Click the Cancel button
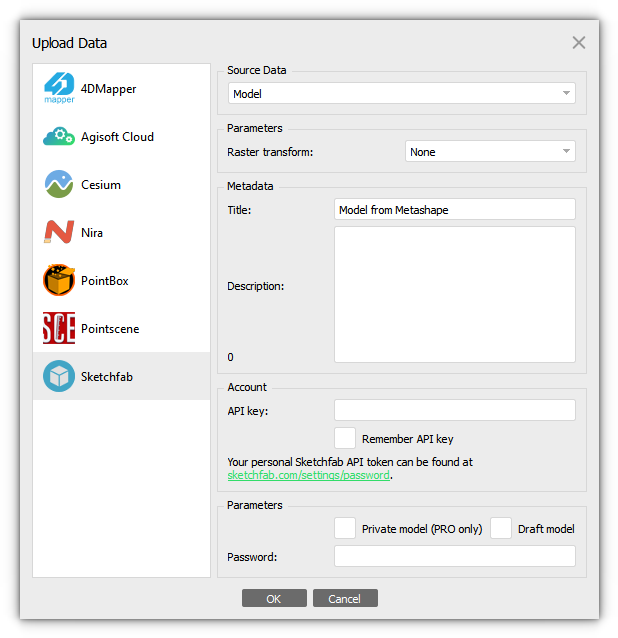 click(345, 598)
